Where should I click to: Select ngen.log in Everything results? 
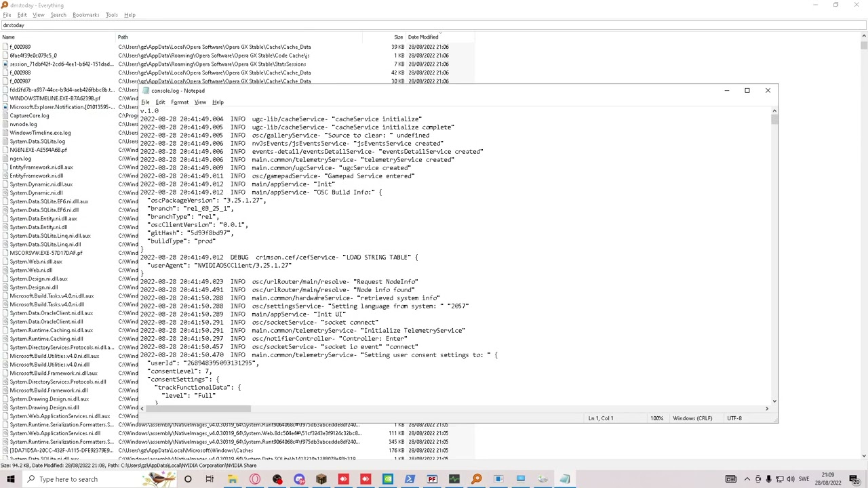(20, 159)
